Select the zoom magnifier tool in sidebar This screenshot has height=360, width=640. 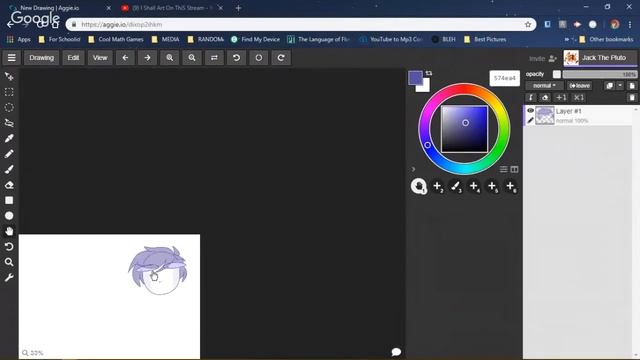[9, 262]
